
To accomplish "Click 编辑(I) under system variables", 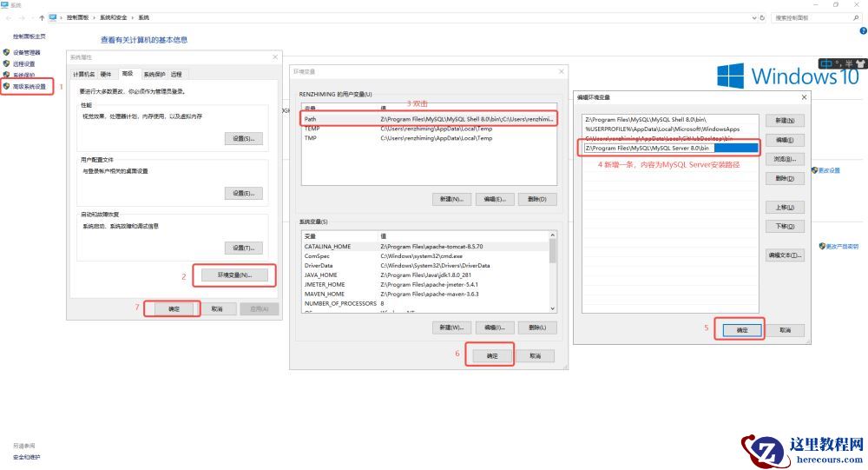I will (x=495, y=328).
